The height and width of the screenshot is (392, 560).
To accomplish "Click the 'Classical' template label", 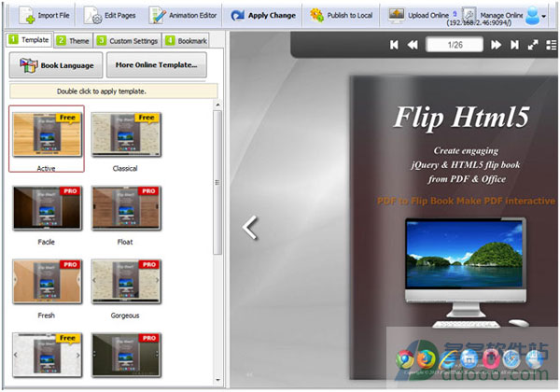I will point(125,168).
